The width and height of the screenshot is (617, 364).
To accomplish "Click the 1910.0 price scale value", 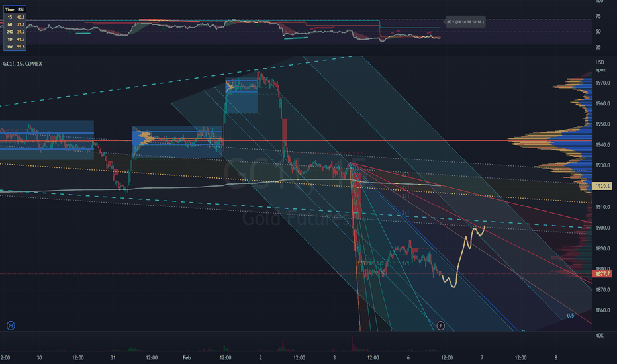I will pyautogui.click(x=603, y=207).
